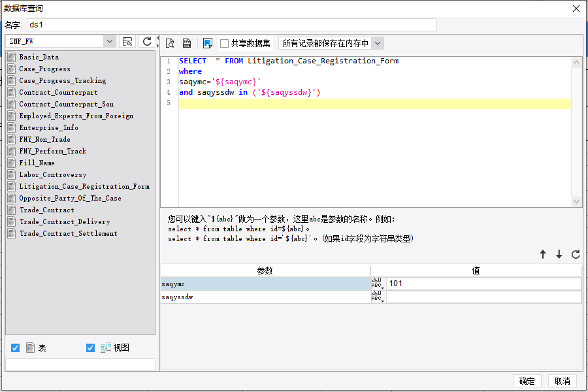Toggle the 视图 views checkbox

90,348
